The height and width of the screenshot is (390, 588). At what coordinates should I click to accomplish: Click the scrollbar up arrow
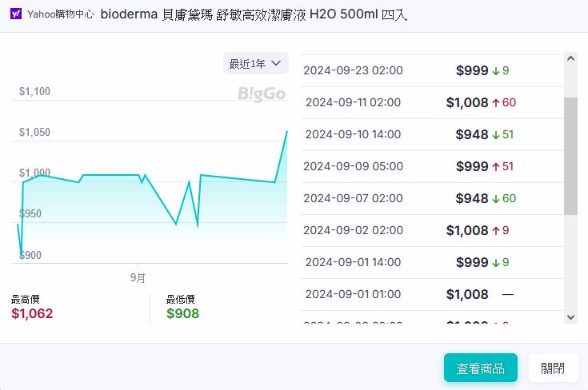pyautogui.click(x=570, y=58)
